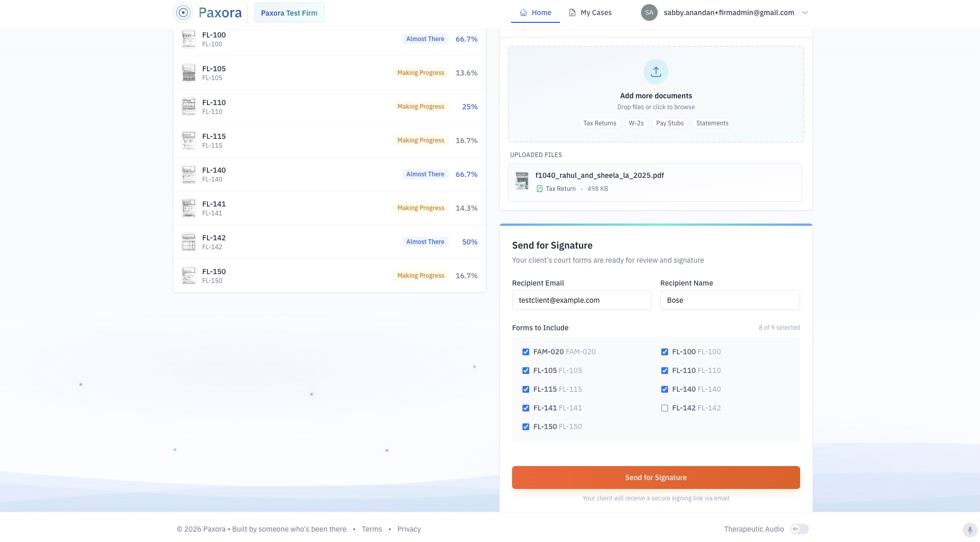
Task: Uncheck the FL-150 form checkbox
Action: click(x=526, y=427)
